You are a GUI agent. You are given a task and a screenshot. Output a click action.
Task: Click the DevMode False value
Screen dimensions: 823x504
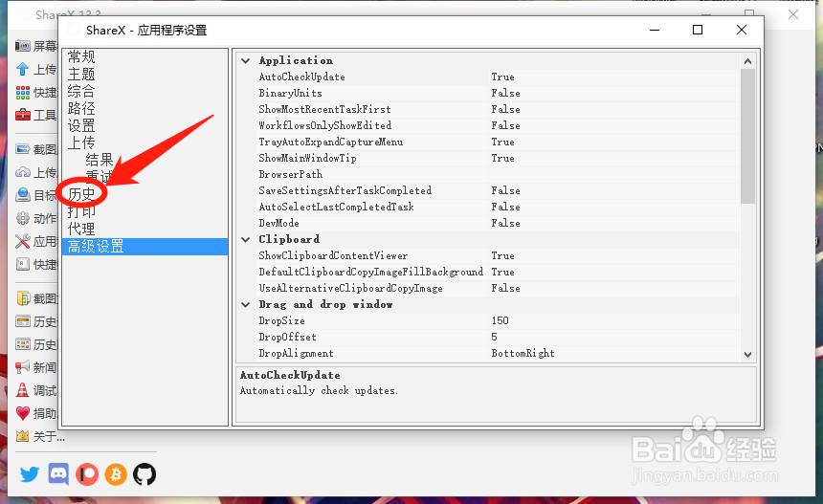[x=506, y=224]
